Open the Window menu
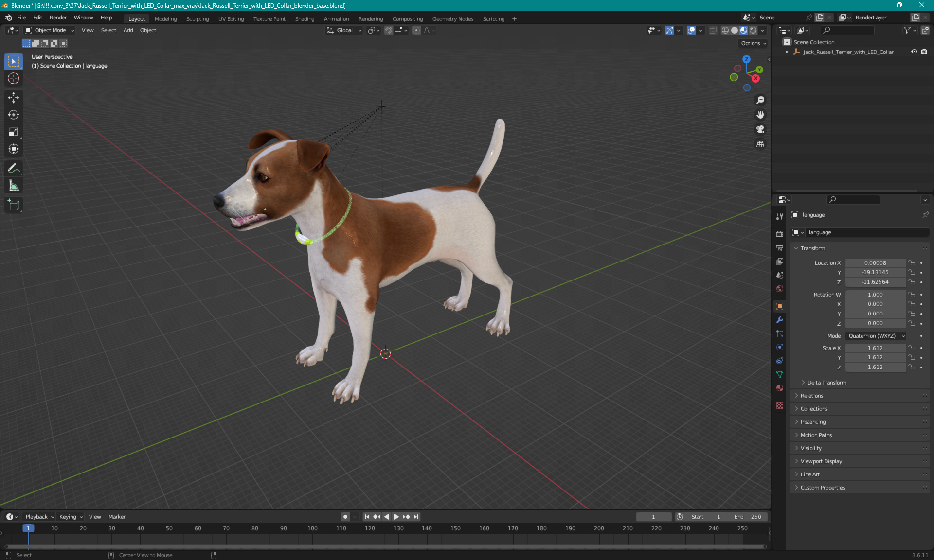The image size is (934, 560). click(83, 17)
